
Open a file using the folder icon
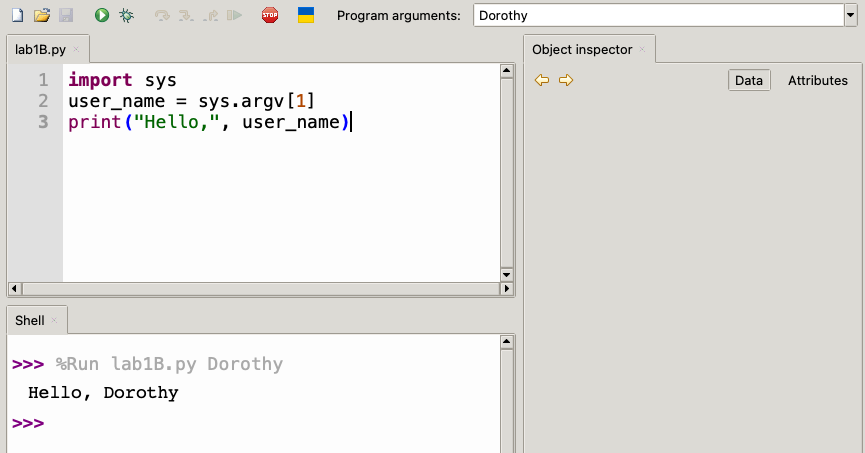point(41,15)
